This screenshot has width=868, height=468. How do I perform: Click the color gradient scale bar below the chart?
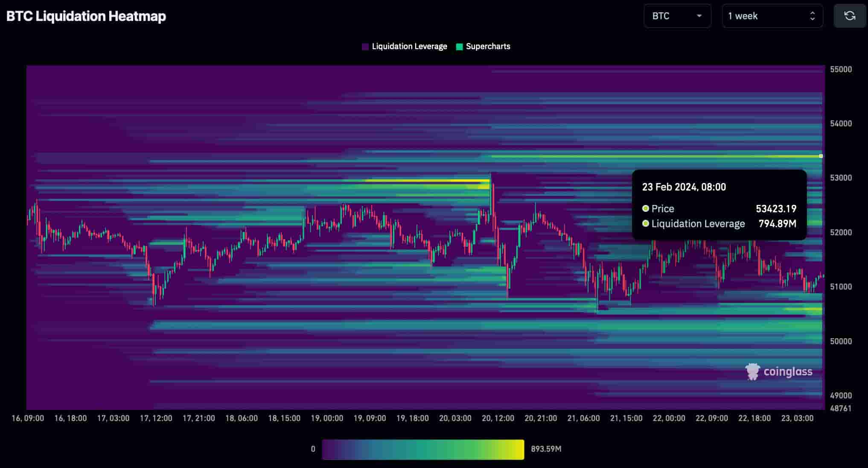(x=423, y=449)
